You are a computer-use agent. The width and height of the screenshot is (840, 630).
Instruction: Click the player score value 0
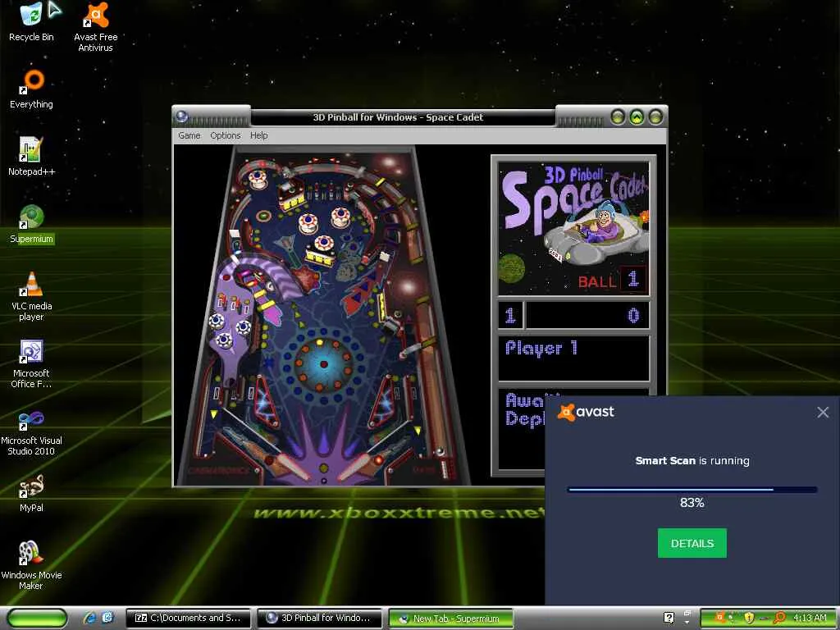point(633,315)
